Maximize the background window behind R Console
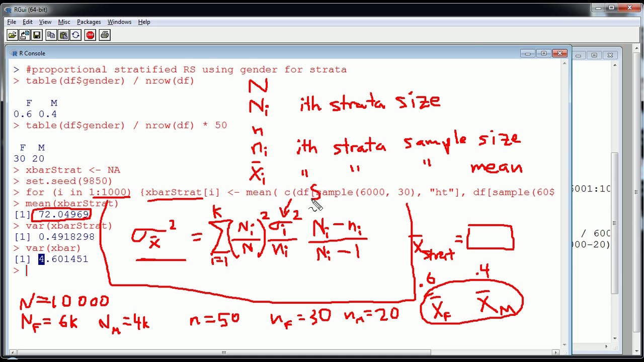This screenshot has width=644, height=362. pos(594,55)
